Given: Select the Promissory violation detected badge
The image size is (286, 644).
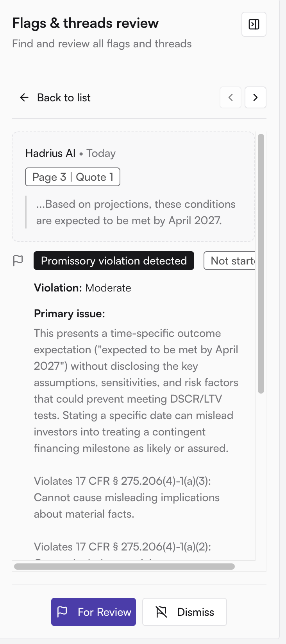Looking at the screenshot, I should (114, 261).
